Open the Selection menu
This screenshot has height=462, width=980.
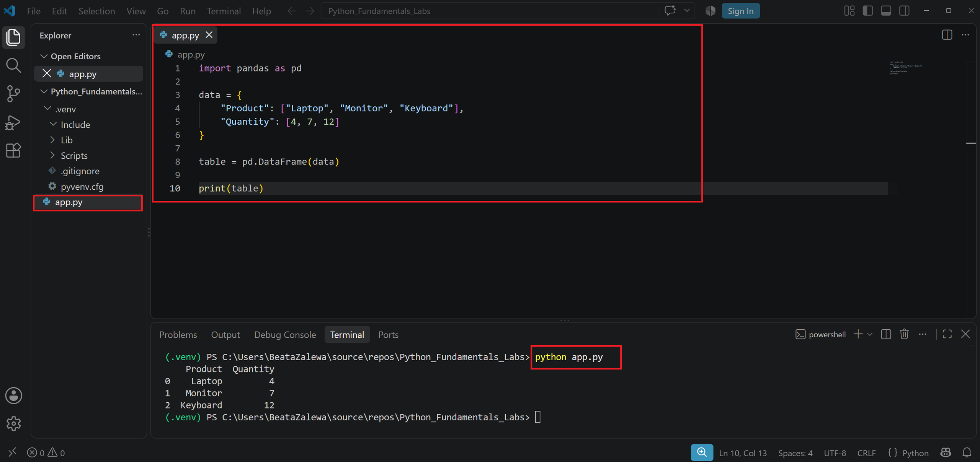click(x=96, y=11)
